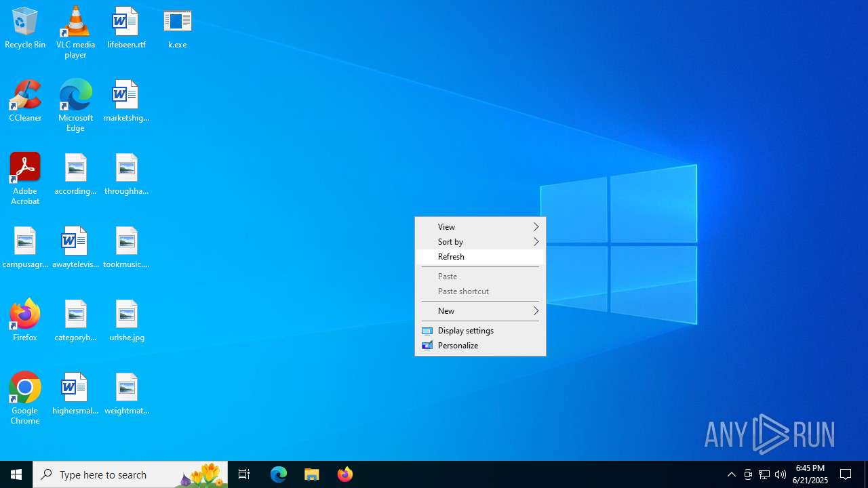The image size is (868, 488).
Task: Select the urlshe.jpg image file
Action: click(126, 321)
